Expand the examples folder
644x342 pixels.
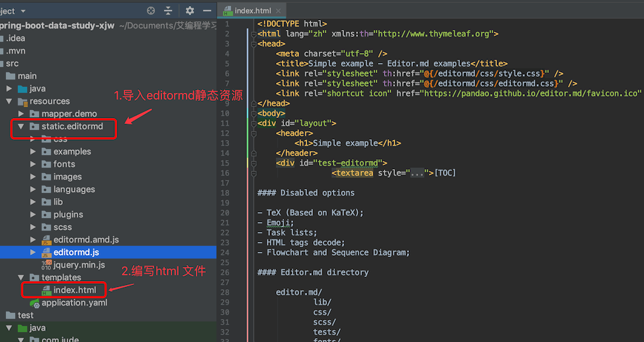33,151
